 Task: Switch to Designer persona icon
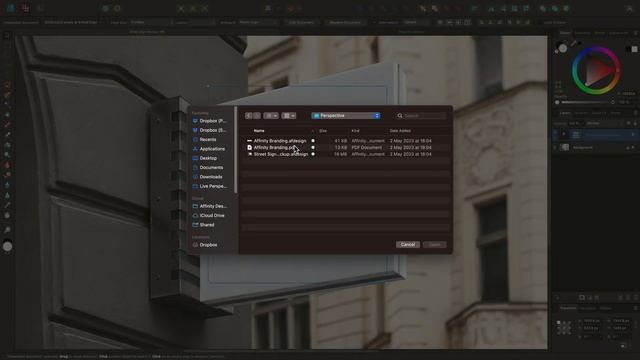[10, 8]
